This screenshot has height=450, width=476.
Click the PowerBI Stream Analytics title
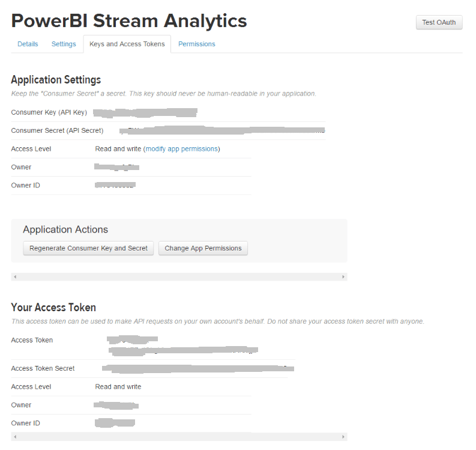point(129,21)
